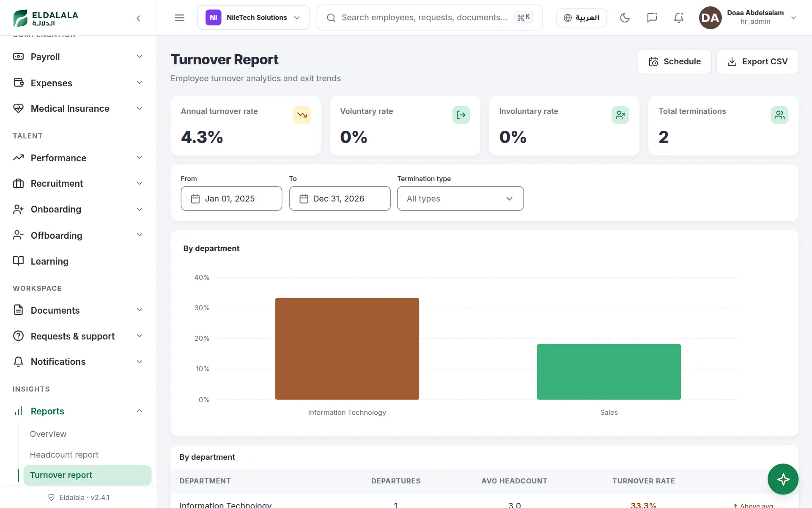Screen dimensions: 812x508
Task: Click the Export CSV button
Action: click(x=757, y=61)
